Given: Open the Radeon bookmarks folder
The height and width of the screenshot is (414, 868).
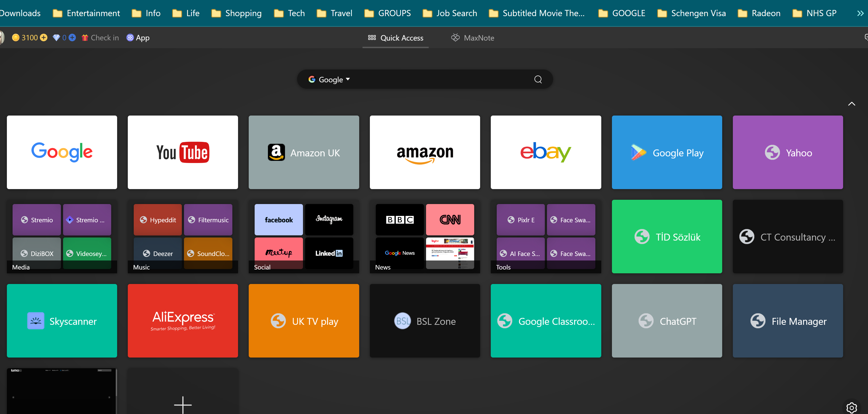Looking at the screenshot, I should (x=759, y=13).
